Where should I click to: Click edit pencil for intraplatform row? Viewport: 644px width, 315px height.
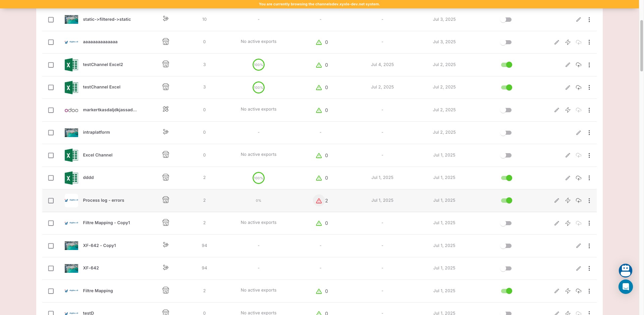(579, 133)
